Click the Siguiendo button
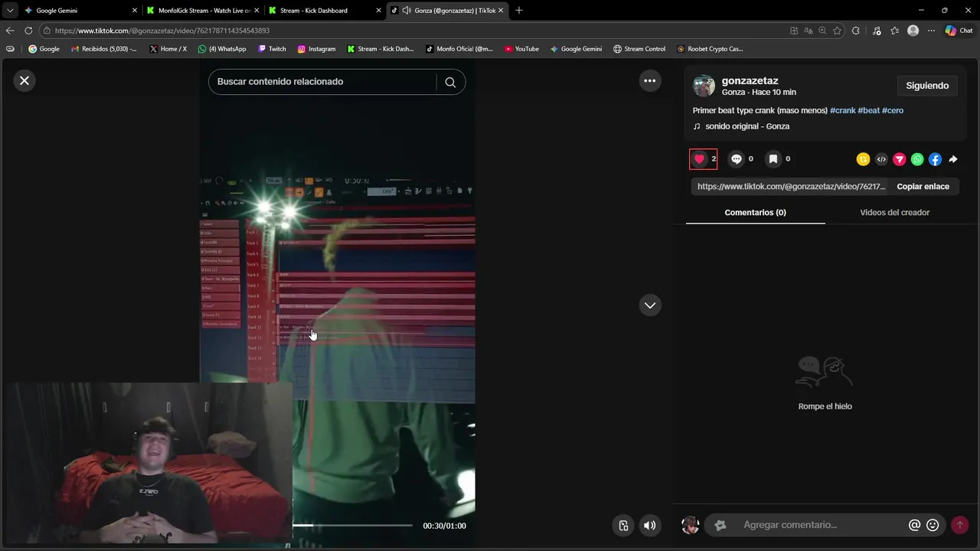The height and width of the screenshot is (551, 980). coord(927,86)
